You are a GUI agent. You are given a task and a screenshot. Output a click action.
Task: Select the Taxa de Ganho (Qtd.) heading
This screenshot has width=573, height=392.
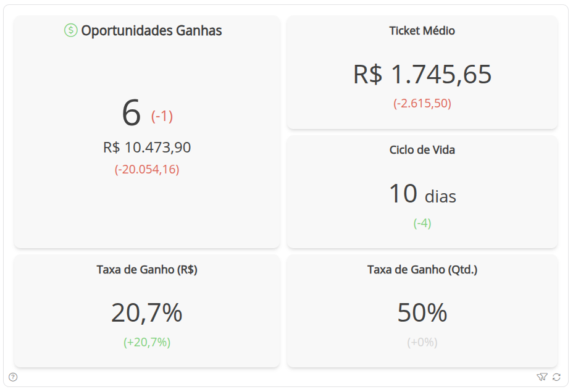(422, 270)
